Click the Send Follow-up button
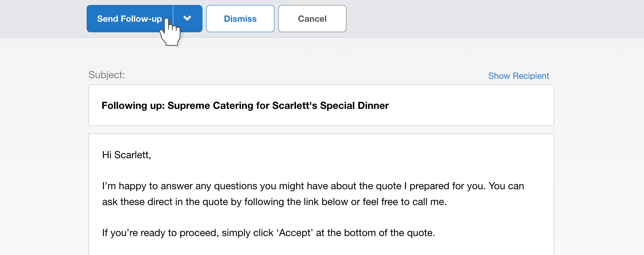This screenshot has width=644, height=255. point(129,19)
